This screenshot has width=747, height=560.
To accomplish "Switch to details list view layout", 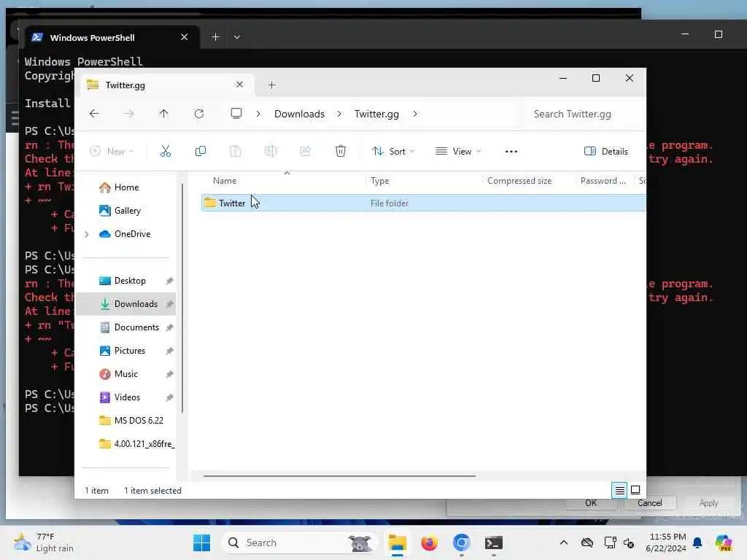I will click(620, 490).
